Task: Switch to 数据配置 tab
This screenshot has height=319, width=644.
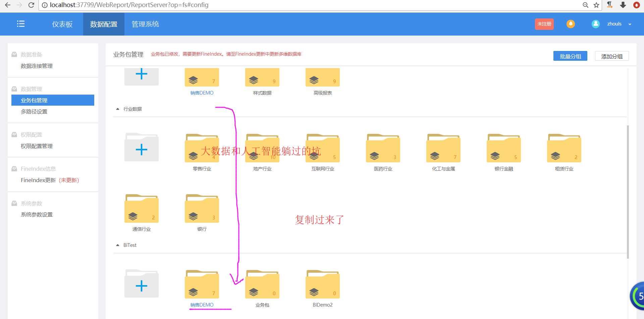Action: [104, 24]
